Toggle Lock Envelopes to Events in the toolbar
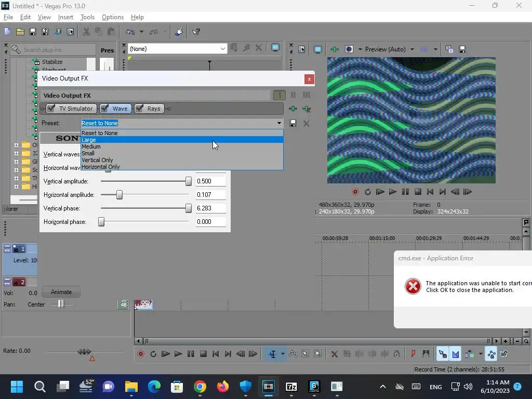 pos(491,354)
